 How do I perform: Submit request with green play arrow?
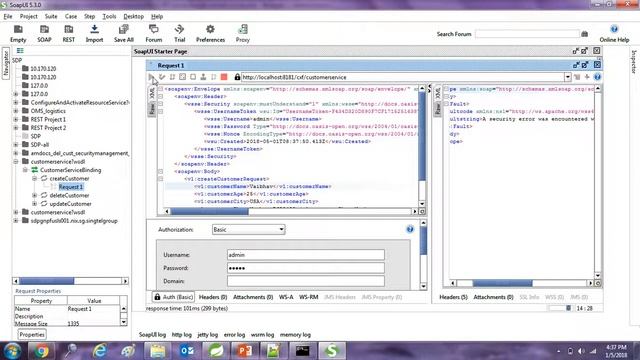point(151,77)
